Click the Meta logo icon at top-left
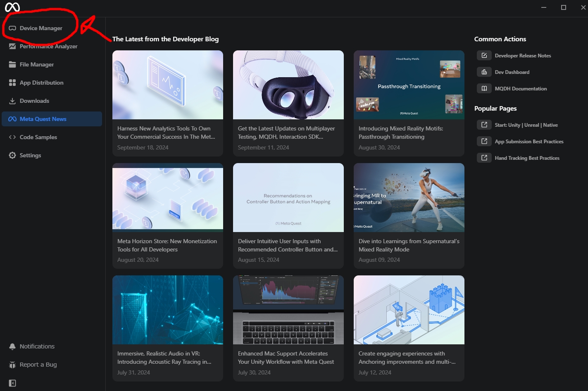Screen dimensions: 588x391 tap(12, 7)
